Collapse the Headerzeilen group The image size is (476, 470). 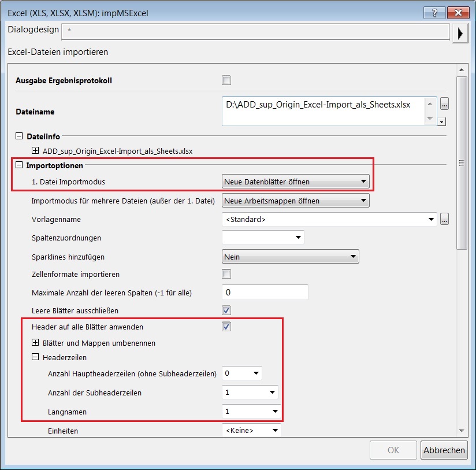pyautogui.click(x=35, y=357)
